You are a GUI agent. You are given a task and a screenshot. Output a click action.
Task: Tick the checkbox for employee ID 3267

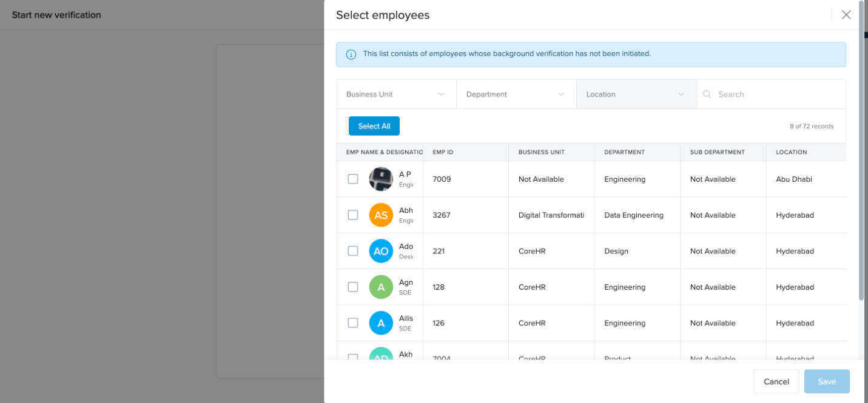pyautogui.click(x=353, y=215)
